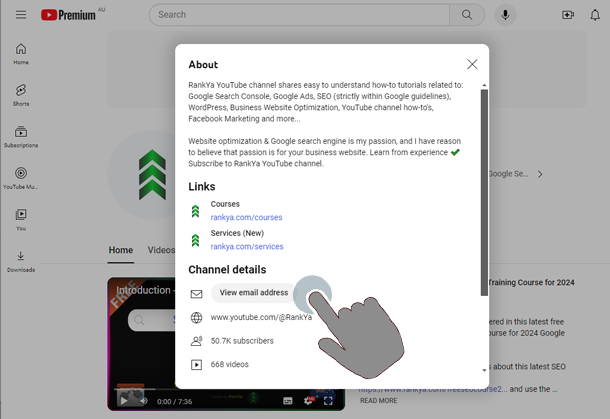
Task: Click the Channel details heading
Action: coord(227,270)
